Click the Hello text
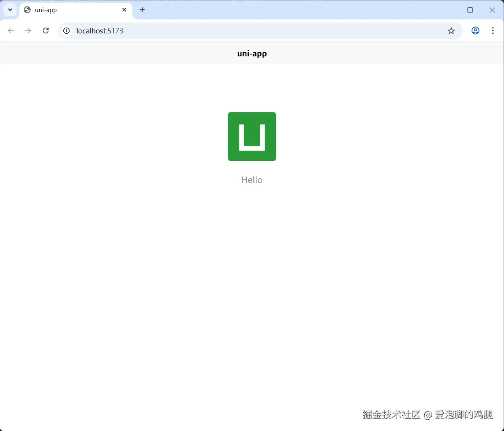Screen dimensions: 504x431 pyautogui.click(x=252, y=180)
